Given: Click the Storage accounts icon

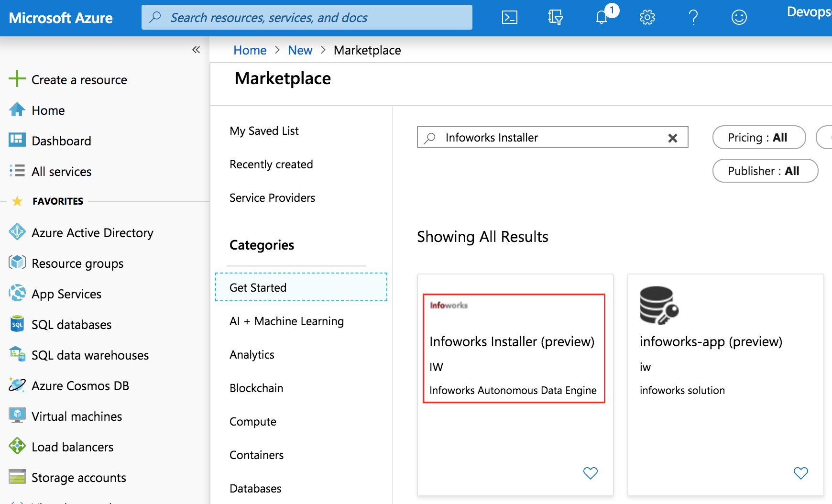Looking at the screenshot, I should click(17, 476).
